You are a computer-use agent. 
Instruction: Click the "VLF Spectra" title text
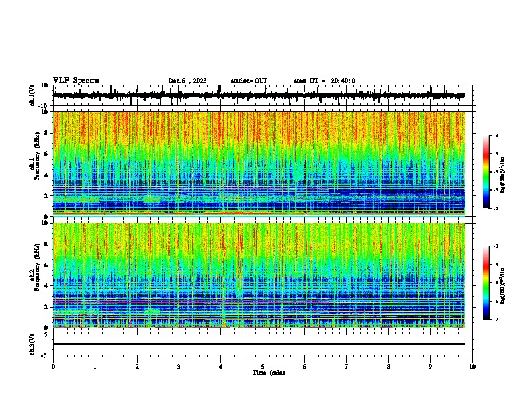pyautogui.click(x=76, y=81)
